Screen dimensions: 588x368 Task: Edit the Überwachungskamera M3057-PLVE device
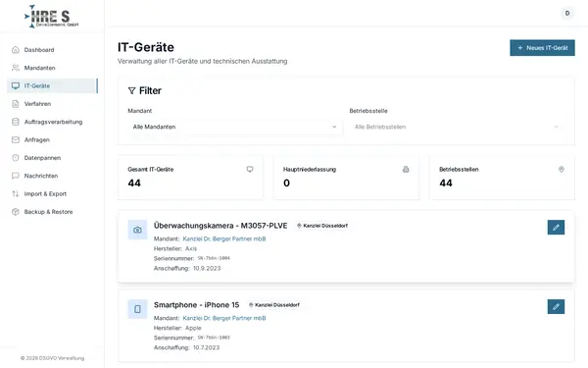coord(556,228)
